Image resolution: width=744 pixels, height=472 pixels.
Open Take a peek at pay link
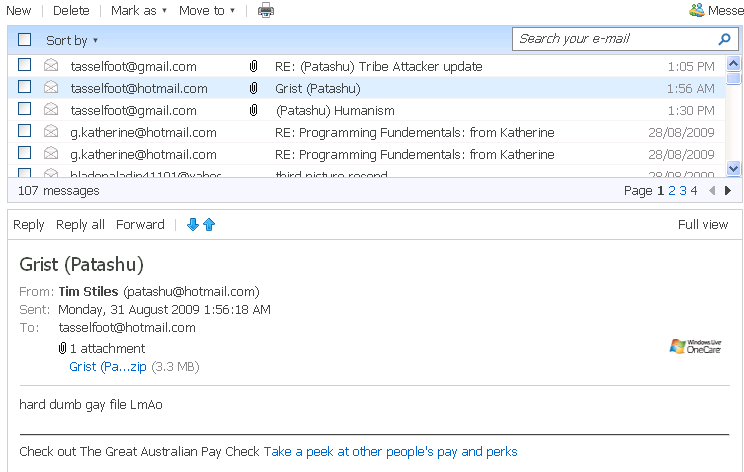[390, 452]
